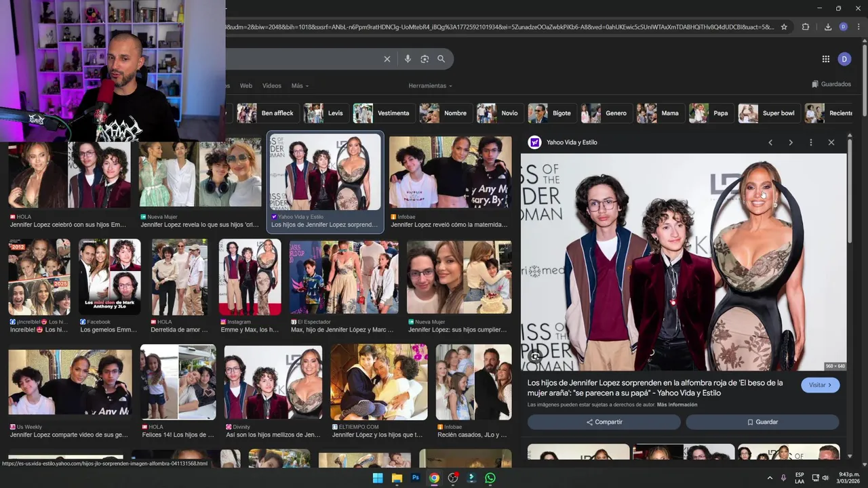This screenshot has width=868, height=488.
Task: Bookmark this page with the star icon
Action: (784, 27)
